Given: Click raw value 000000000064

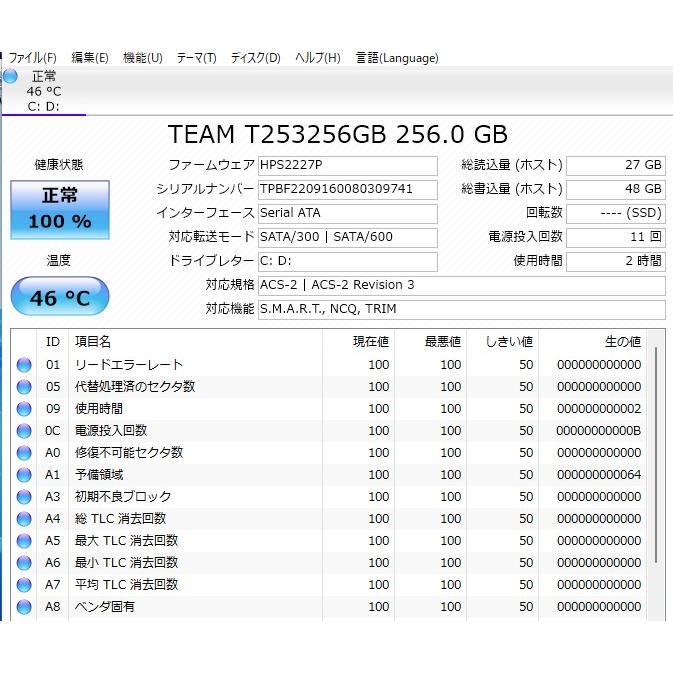Looking at the screenshot, I should pos(599,475).
